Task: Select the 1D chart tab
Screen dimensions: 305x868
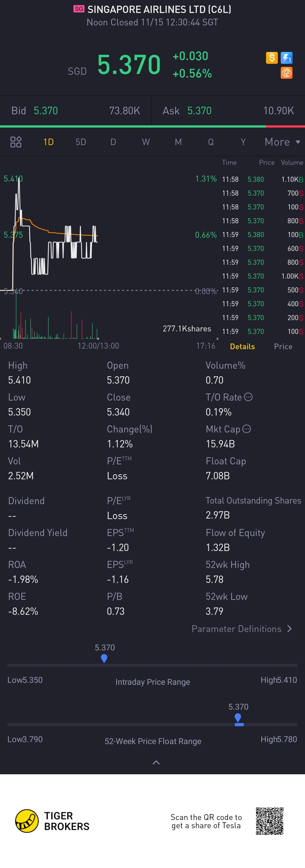Action: [49, 142]
